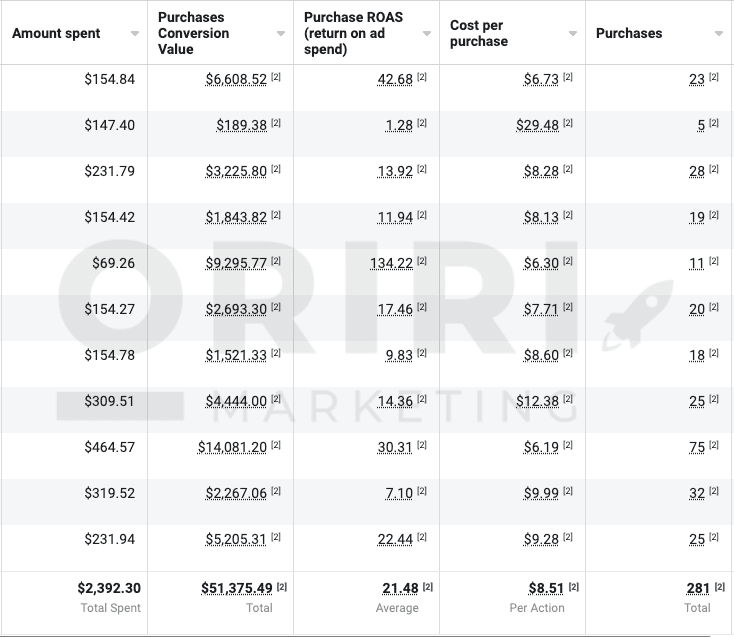
Task: Click the footnote [2] next to 1.28 ROAS
Action: coord(422,123)
